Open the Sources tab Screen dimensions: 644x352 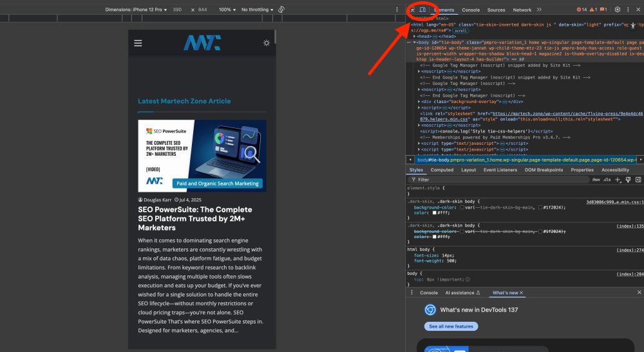coord(496,10)
